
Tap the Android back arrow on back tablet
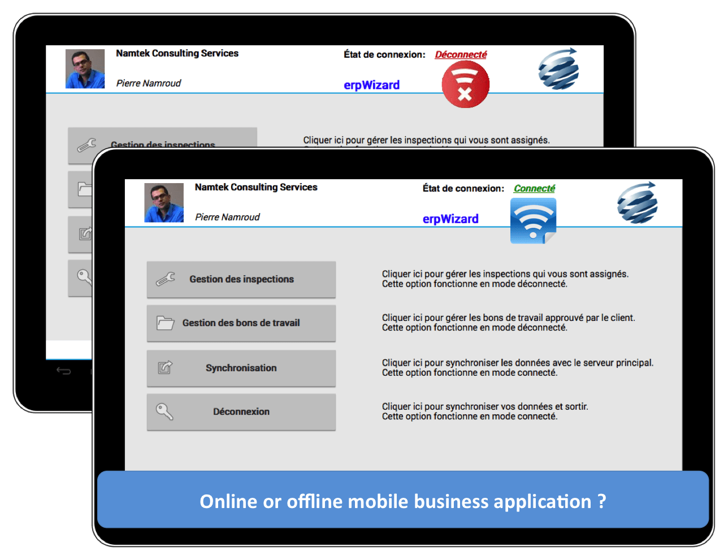[63, 371]
